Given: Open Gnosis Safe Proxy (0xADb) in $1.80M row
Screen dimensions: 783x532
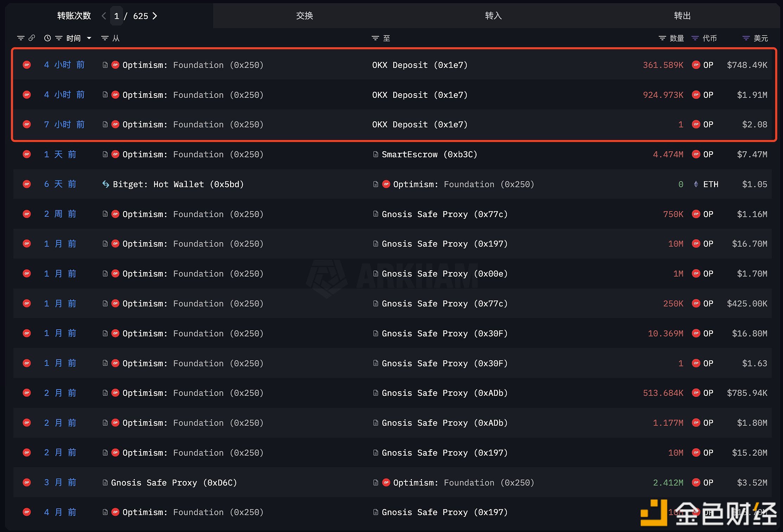Looking at the screenshot, I should click(x=445, y=423).
